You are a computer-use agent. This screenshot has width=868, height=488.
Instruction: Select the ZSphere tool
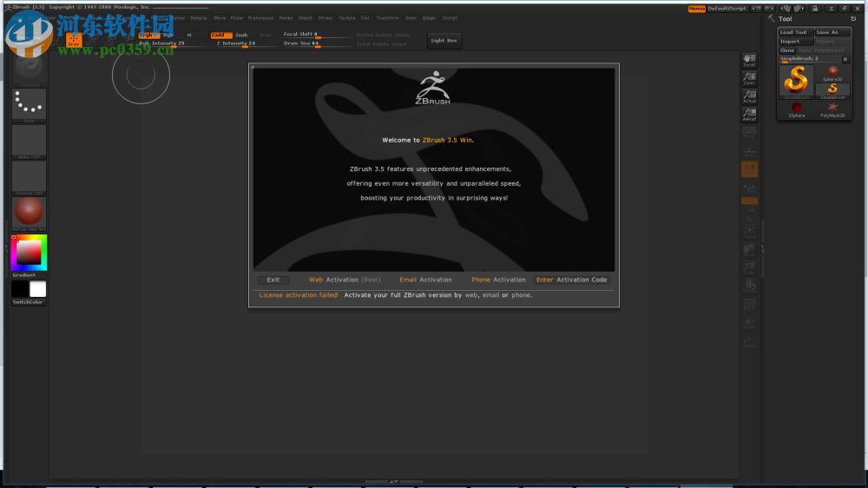(796, 109)
